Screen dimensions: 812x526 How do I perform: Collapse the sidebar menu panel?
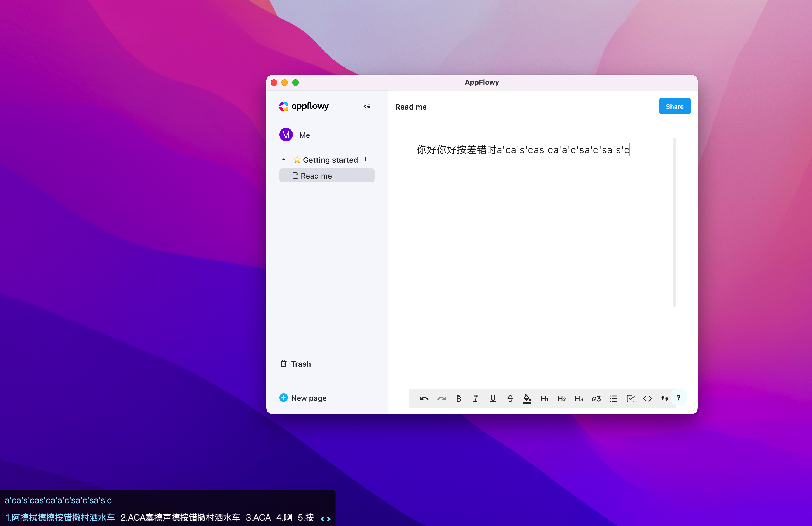tap(367, 106)
